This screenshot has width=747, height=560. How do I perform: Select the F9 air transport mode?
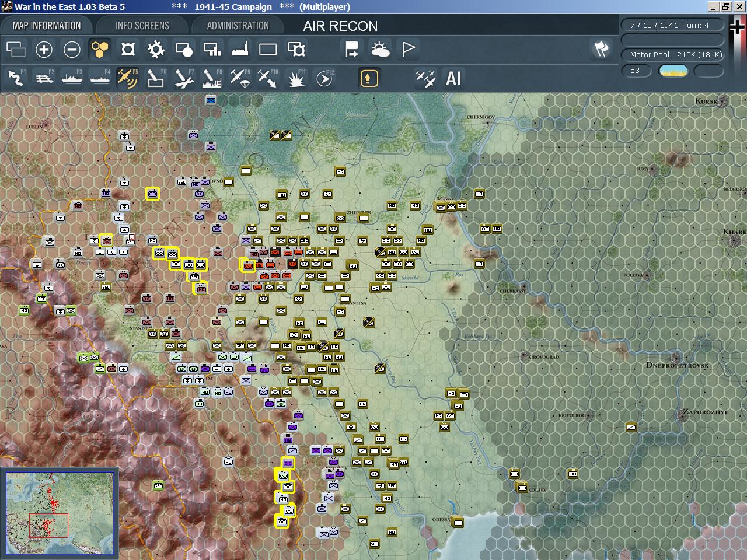click(x=240, y=78)
